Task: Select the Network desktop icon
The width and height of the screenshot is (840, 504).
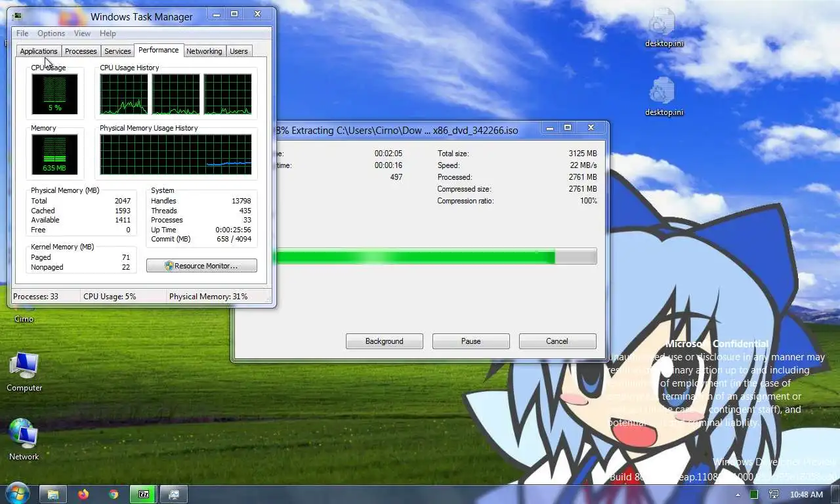Action: [24, 440]
